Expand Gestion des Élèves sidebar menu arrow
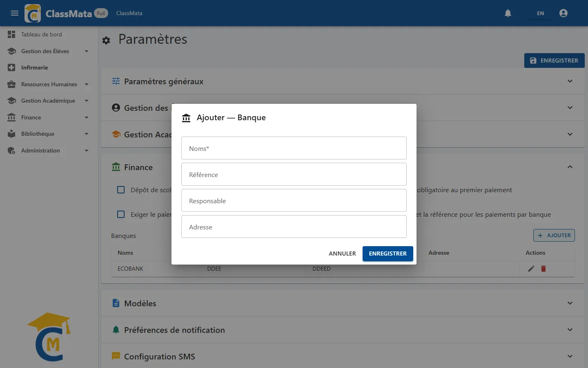588x368 pixels. click(x=87, y=51)
